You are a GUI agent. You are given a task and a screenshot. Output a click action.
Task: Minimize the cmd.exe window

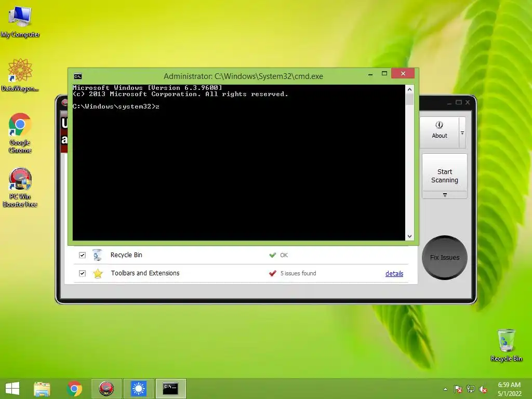point(370,74)
